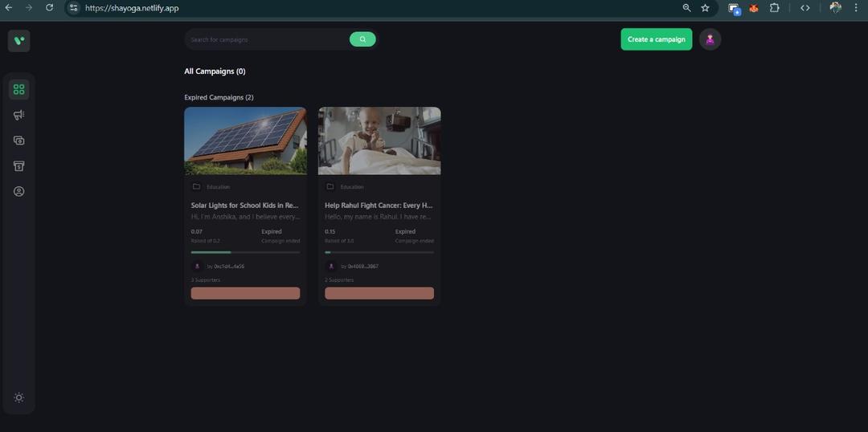Click the address bar URL shayoga.netlify.app
This screenshot has width=868, height=432.
(132, 8)
